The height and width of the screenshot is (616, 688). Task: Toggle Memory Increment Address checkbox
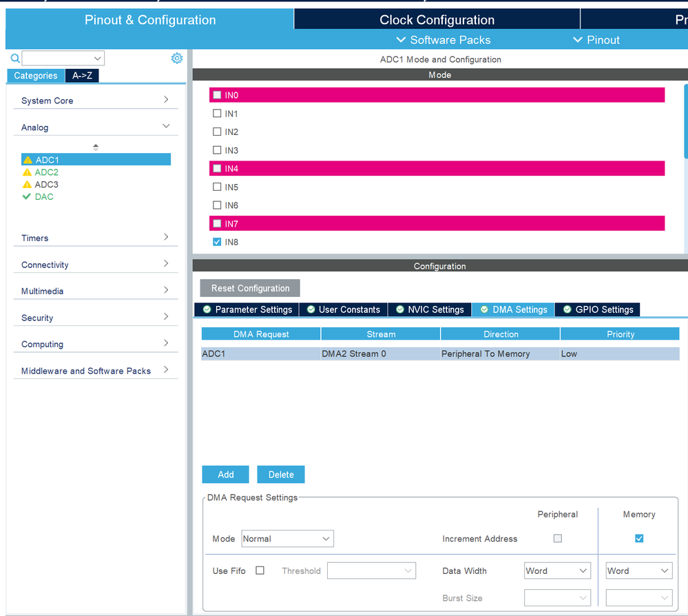point(639,538)
